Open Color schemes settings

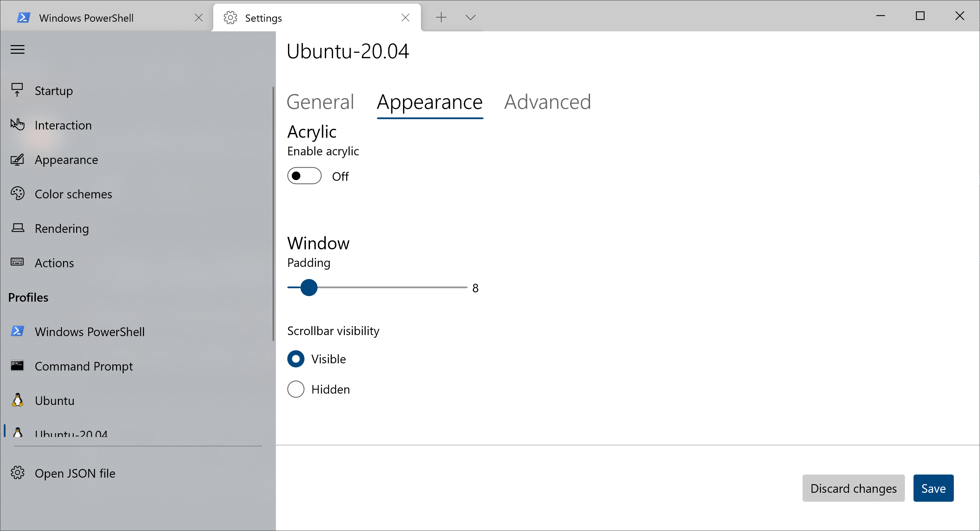click(73, 194)
